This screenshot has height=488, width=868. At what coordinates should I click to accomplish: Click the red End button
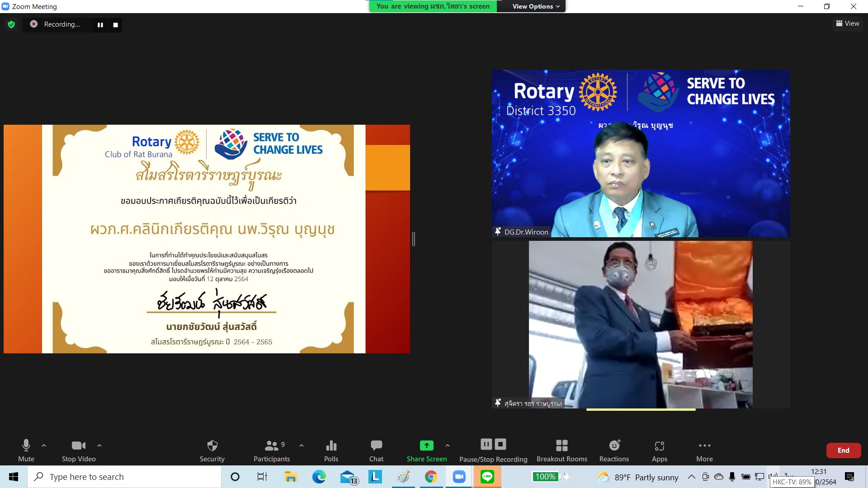(x=844, y=450)
